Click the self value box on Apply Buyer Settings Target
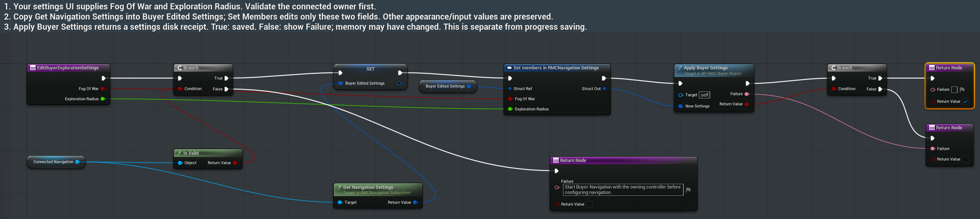 (705, 95)
